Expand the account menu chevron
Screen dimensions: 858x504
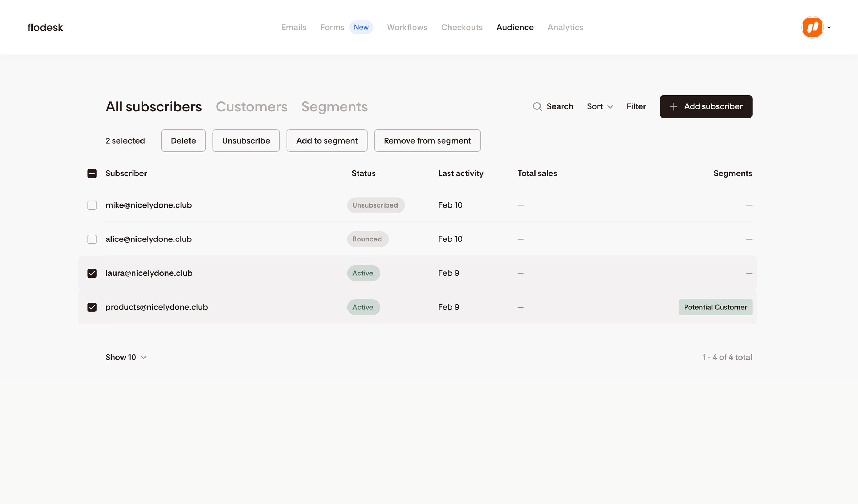tap(829, 27)
